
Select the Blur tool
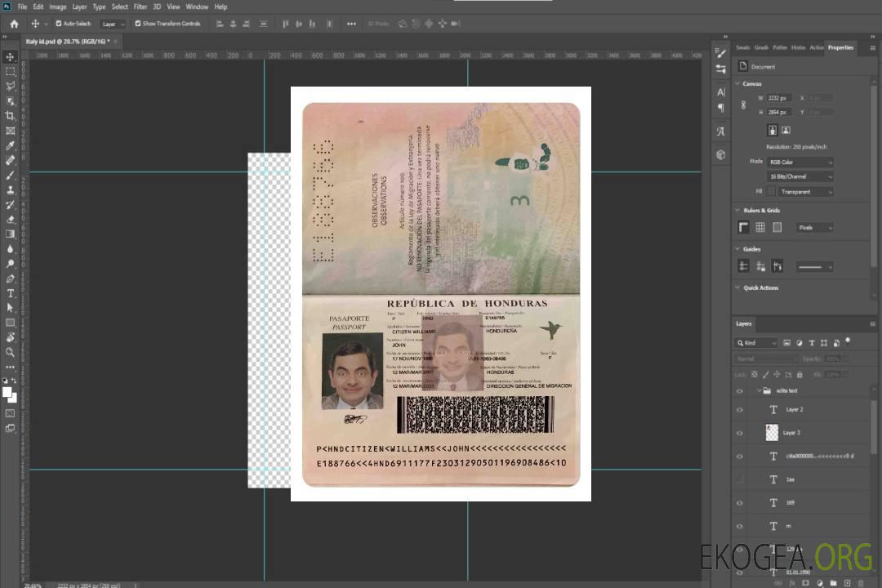10,249
